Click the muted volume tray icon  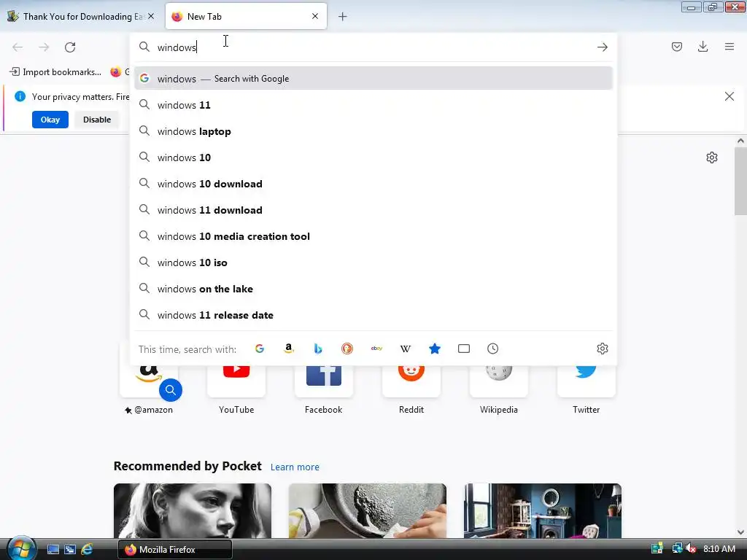point(692,549)
